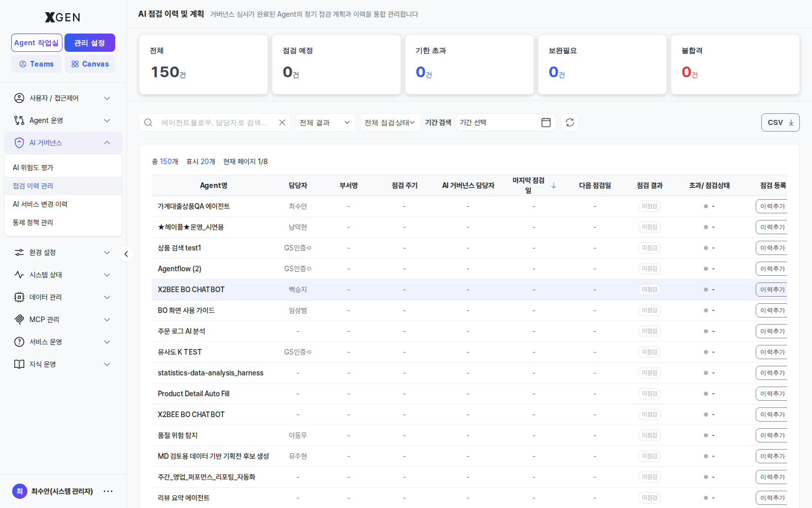
Task: Click the search magnifier icon
Action: [148, 122]
